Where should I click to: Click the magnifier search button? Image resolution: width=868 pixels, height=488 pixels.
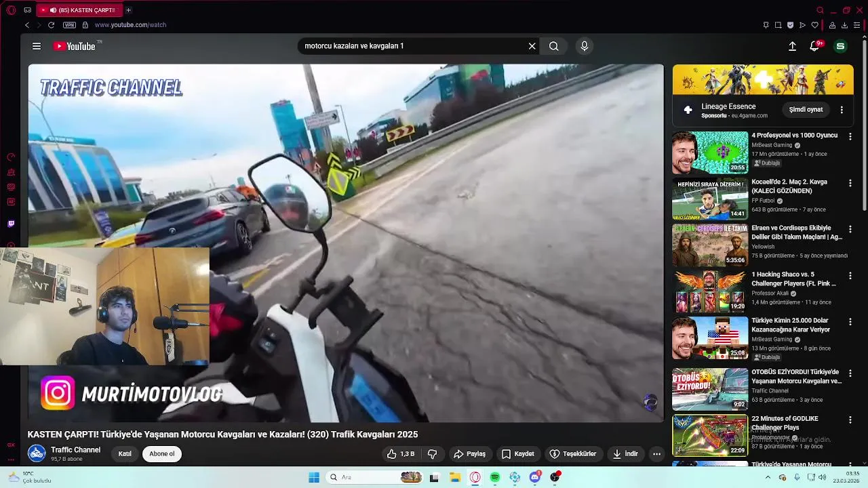pos(554,46)
